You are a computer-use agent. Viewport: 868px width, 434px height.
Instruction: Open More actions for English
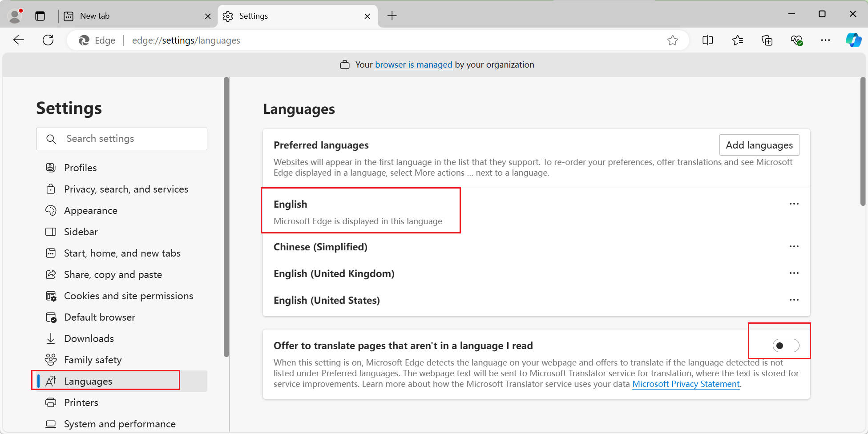click(794, 204)
